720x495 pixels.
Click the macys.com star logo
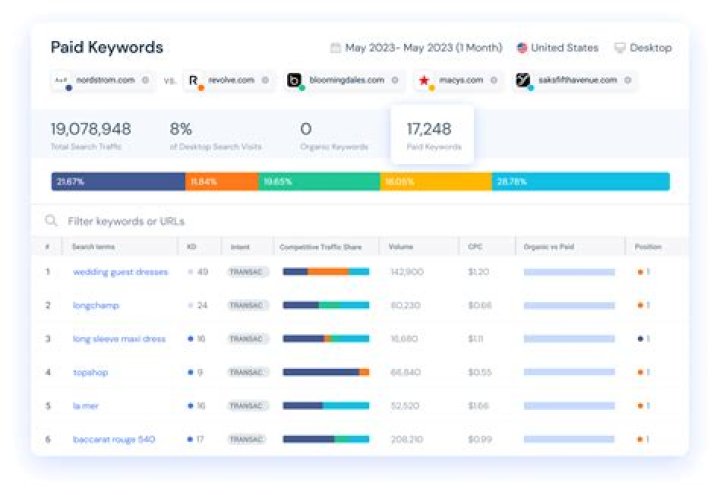425,81
